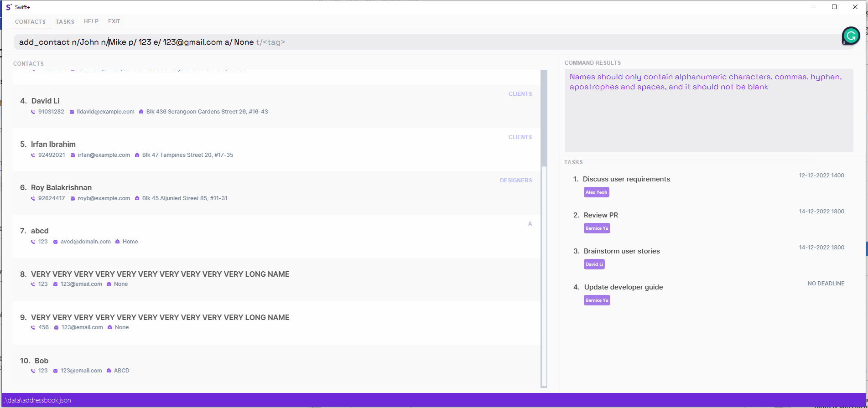Select contact 8 with very long name
Viewport: 868px width, 408px height.
[276, 279]
